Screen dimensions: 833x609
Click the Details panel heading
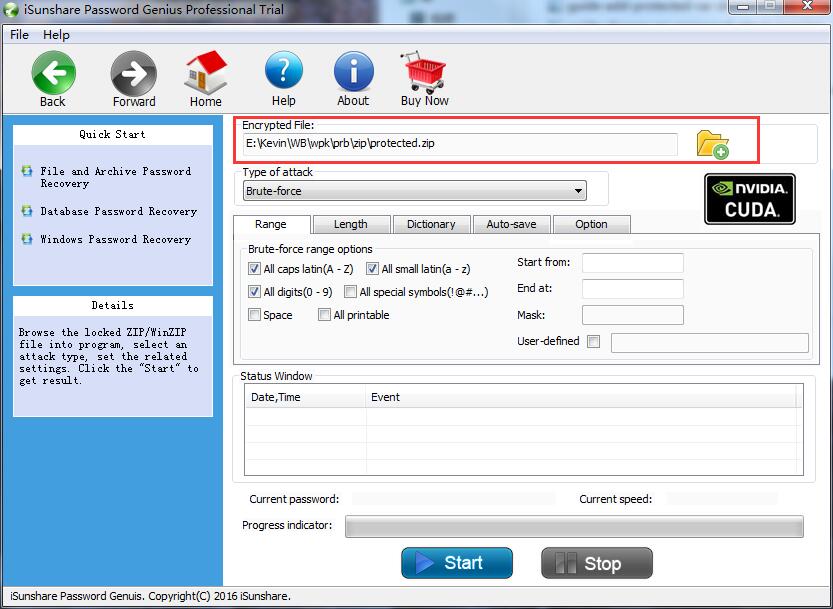(113, 305)
